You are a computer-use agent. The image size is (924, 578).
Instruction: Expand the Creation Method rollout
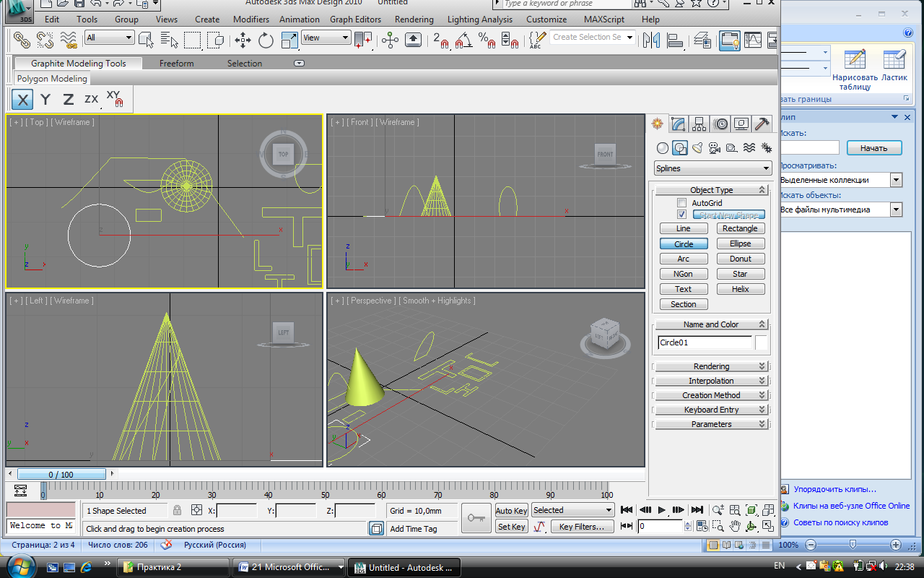pyautogui.click(x=711, y=395)
